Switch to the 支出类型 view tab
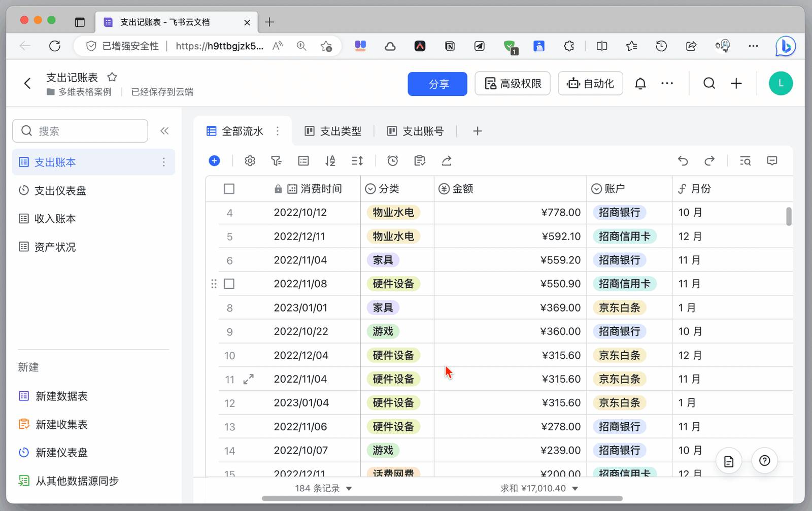 pos(333,131)
